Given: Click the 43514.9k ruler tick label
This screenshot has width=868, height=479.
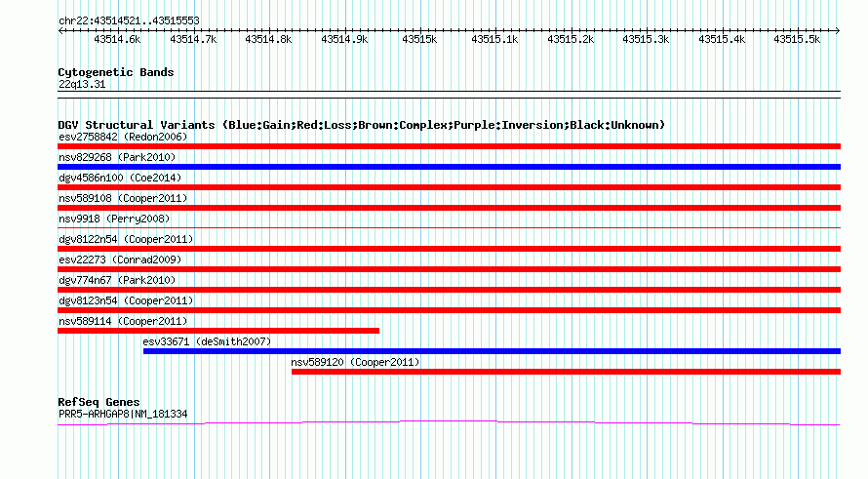Looking at the screenshot, I should pos(344,39).
